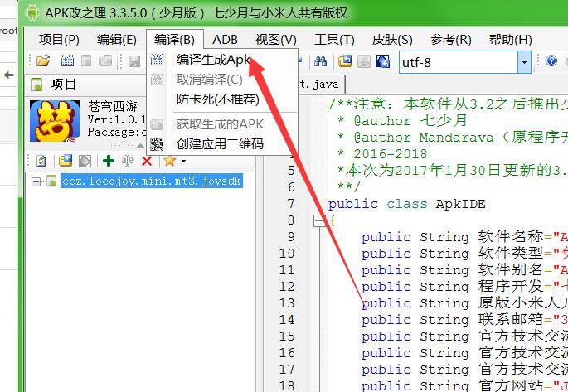Choose 创建应用二维码 menu entry
Viewport: 568px width, 392px height.
point(220,144)
